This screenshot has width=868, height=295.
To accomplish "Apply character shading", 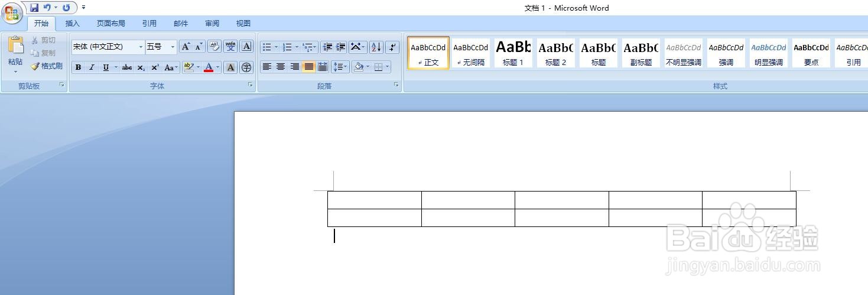I will (231, 67).
